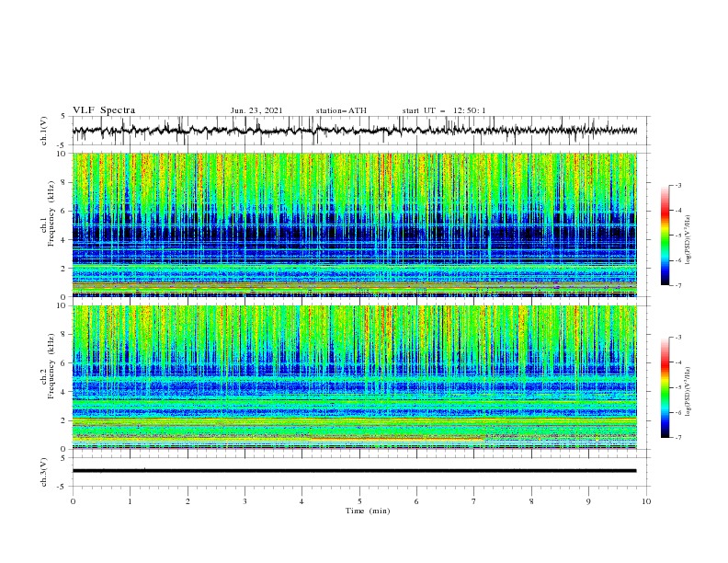This screenshot has height=563, width=728.
Task: Click time axis tick label '9'
Action: point(588,501)
